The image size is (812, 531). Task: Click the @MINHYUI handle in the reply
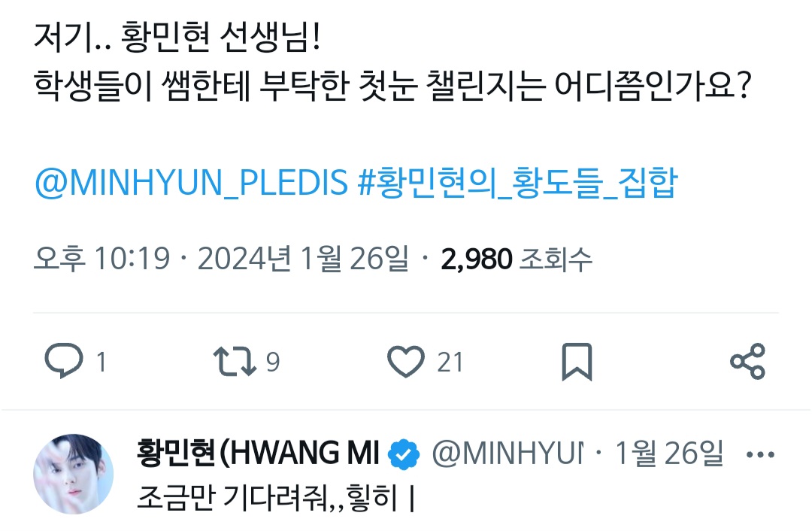coord(507,454)
